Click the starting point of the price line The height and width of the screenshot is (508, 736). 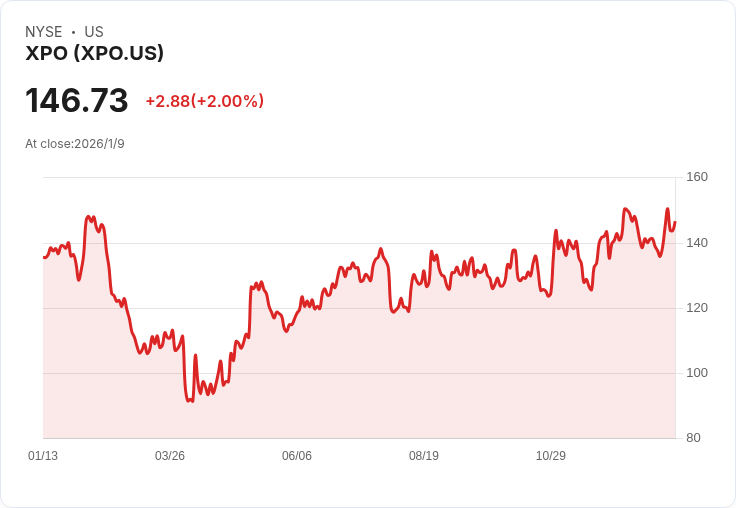pos(44,257)
